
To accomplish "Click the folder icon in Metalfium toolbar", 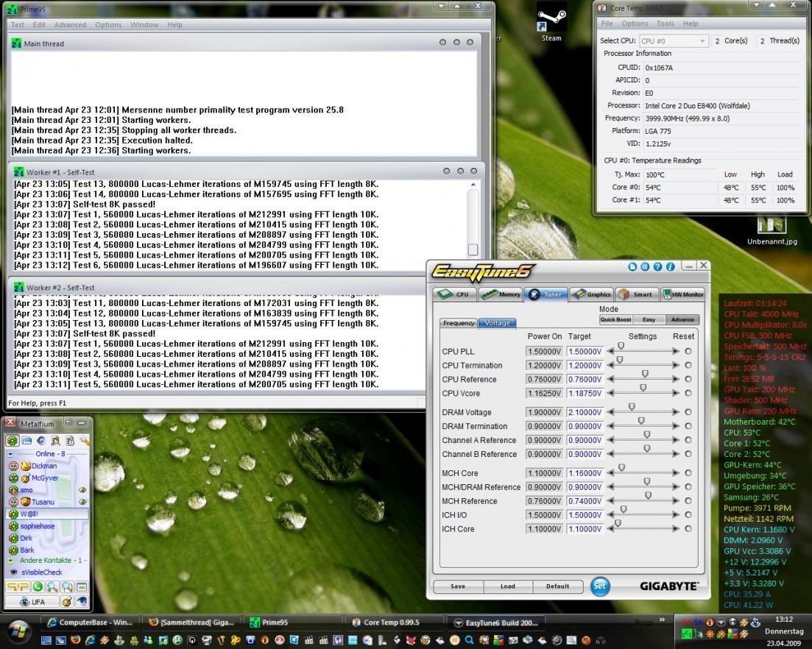I will (x=27, y=441).
